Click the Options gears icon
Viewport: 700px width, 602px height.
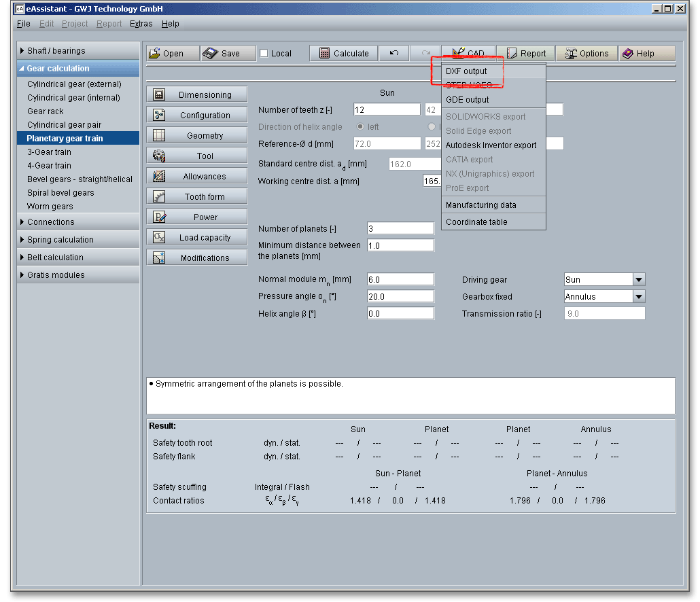pos(569,54)
